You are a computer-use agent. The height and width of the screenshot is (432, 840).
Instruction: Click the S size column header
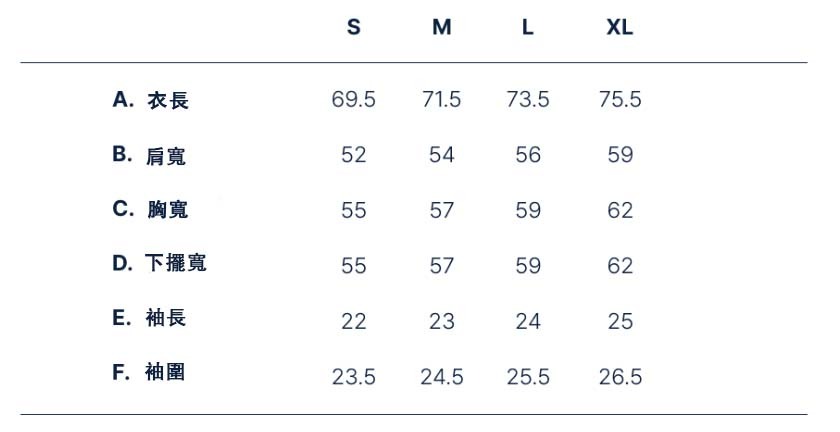coord(353,28)
